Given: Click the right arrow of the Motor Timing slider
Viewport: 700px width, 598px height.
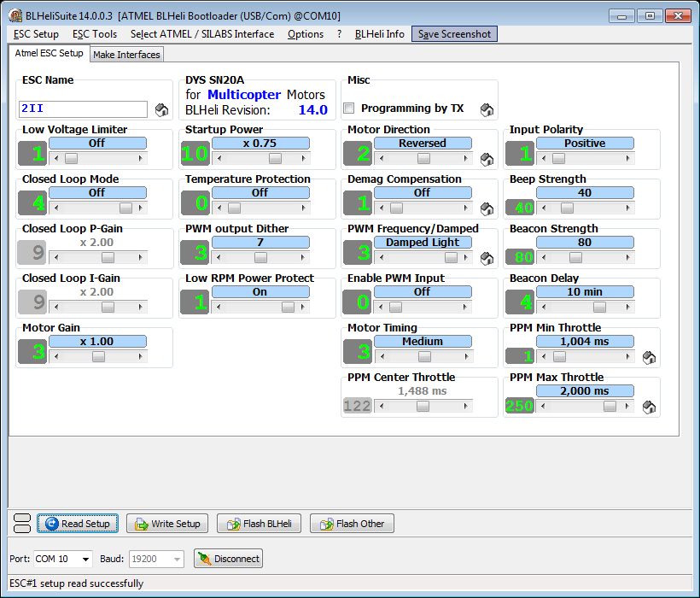Looking at the screenshot, I should coord(467,356).
